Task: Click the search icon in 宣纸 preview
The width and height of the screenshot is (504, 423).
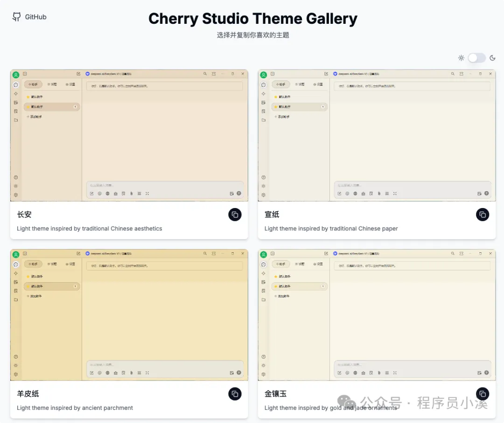Action: point(453,74)
